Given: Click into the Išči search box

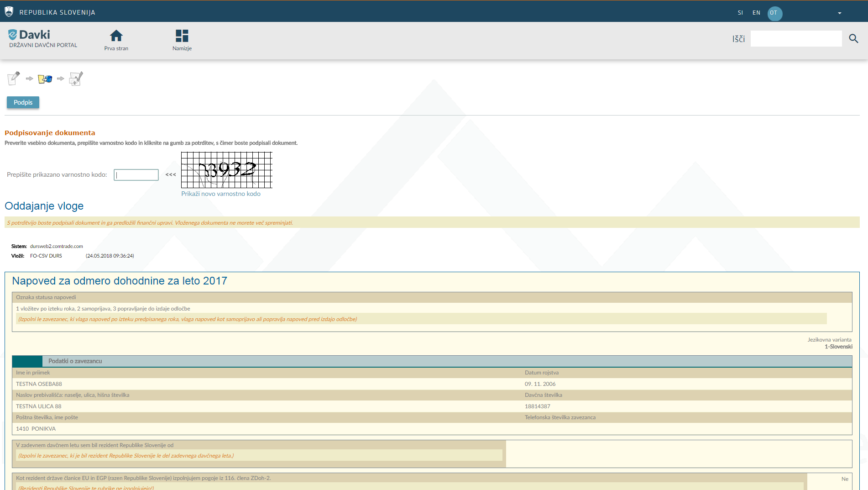Looking at the screenshot, I should click(x=796, y=39).
